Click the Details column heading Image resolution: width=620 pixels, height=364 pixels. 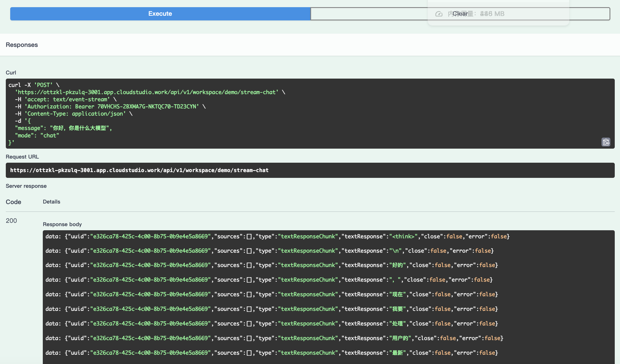point(51,202)
